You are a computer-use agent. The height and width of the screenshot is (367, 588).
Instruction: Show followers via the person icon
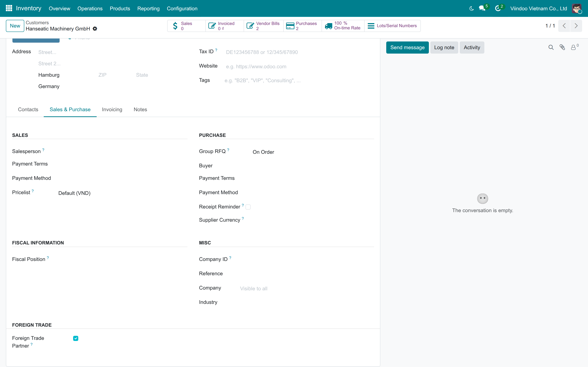tap(574, 47)
